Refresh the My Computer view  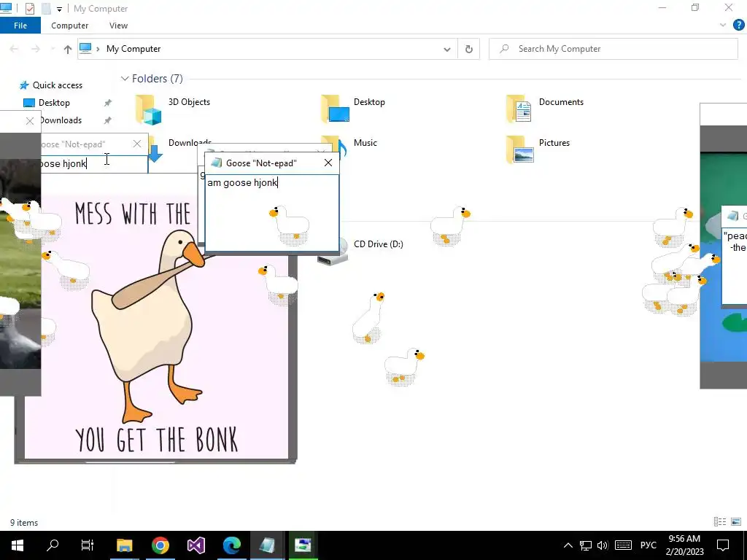coord(469,49)
